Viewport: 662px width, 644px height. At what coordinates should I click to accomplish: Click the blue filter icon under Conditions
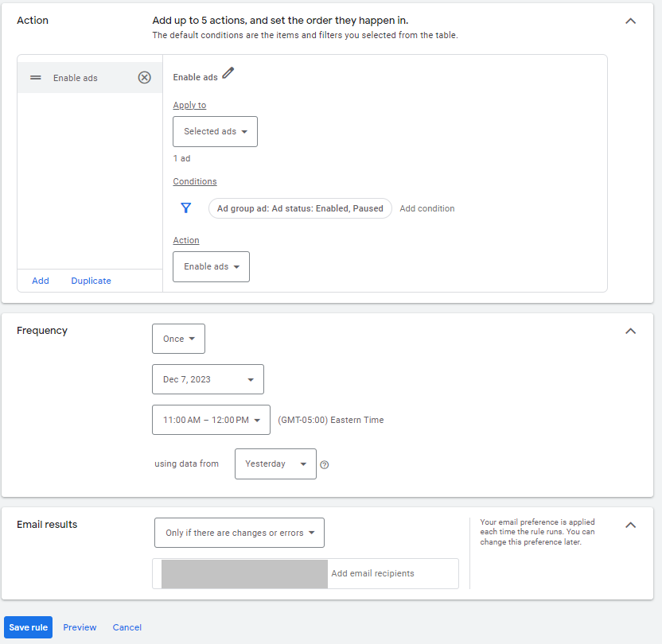[185, 208]
